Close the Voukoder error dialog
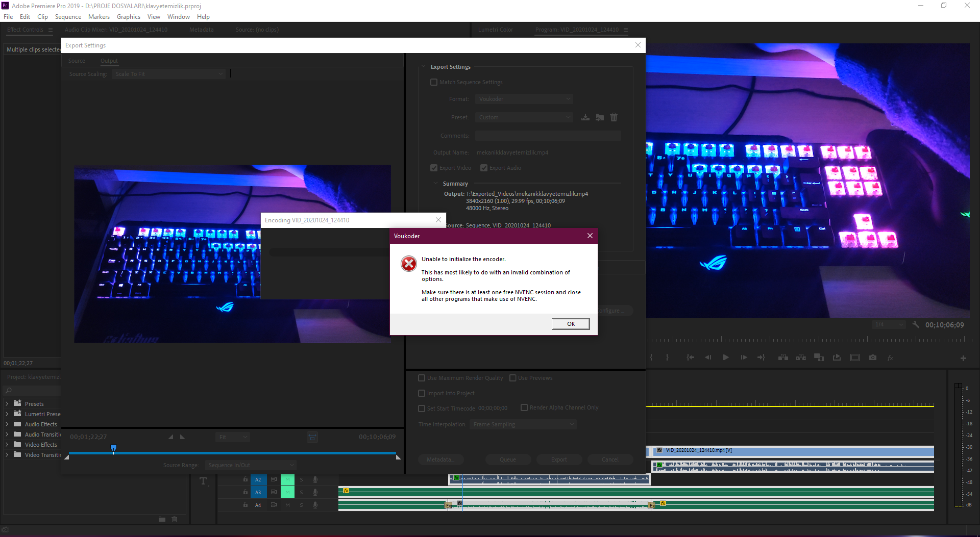Image resolution: width=980 pixels, height=537 pixels. (x=590, y=236)
